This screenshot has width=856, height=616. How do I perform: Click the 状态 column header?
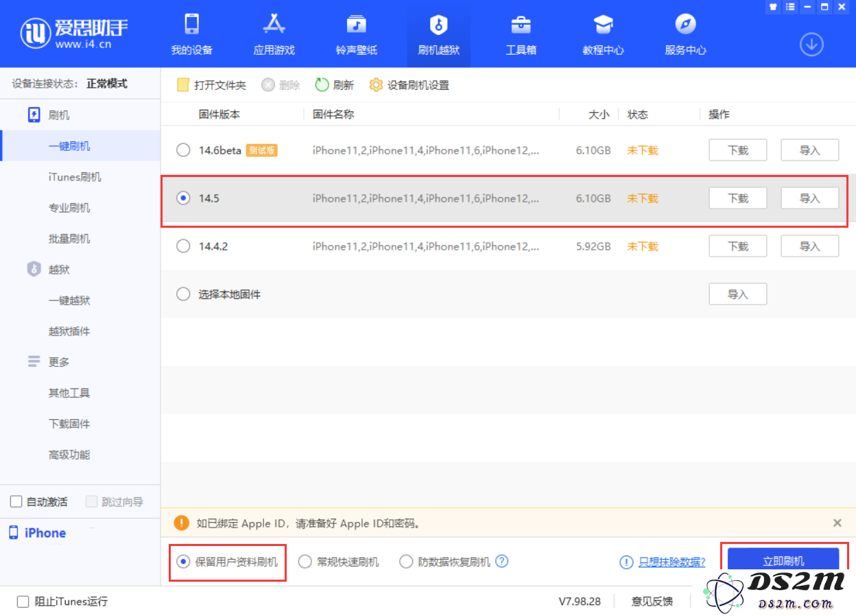638,115
